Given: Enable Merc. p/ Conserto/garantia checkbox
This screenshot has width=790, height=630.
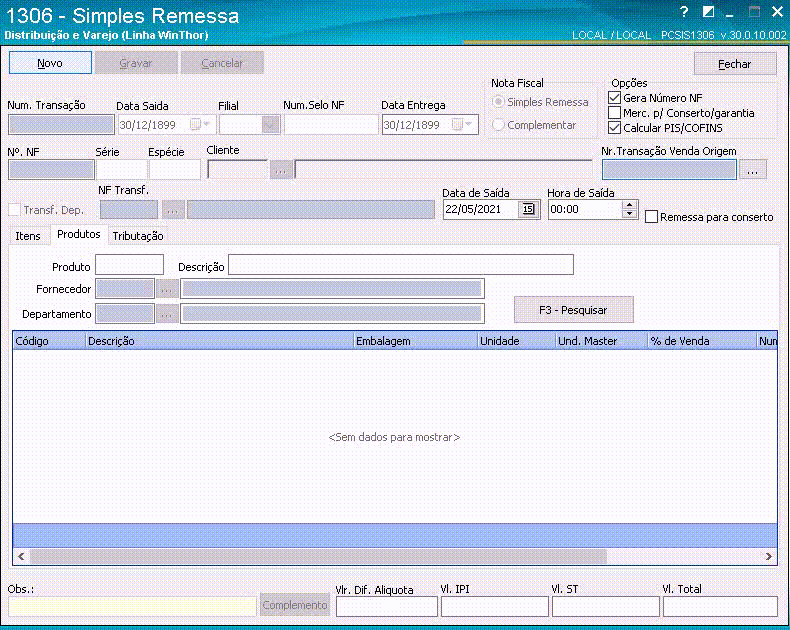Looking at the screenshot, I should (615, 113).
